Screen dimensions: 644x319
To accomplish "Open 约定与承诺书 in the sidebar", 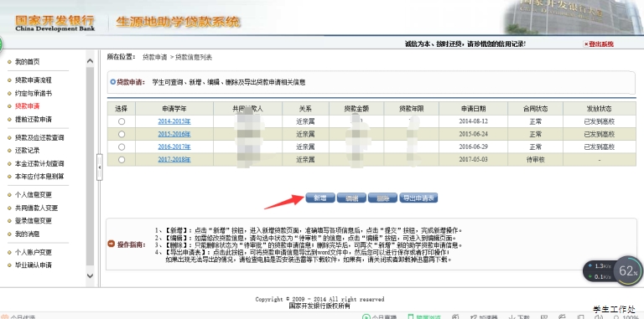I will (x=34, y=94).
